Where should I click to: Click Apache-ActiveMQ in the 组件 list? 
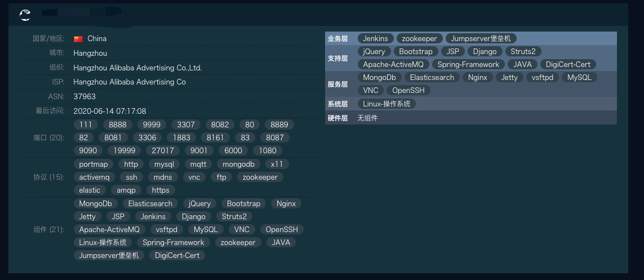coord(110,230)
